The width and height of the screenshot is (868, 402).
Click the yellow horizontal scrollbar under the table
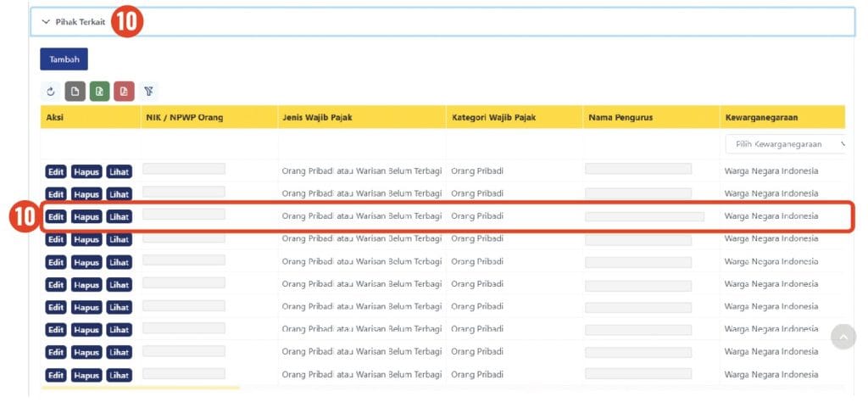pyautogui.click(x=141, y=388)
